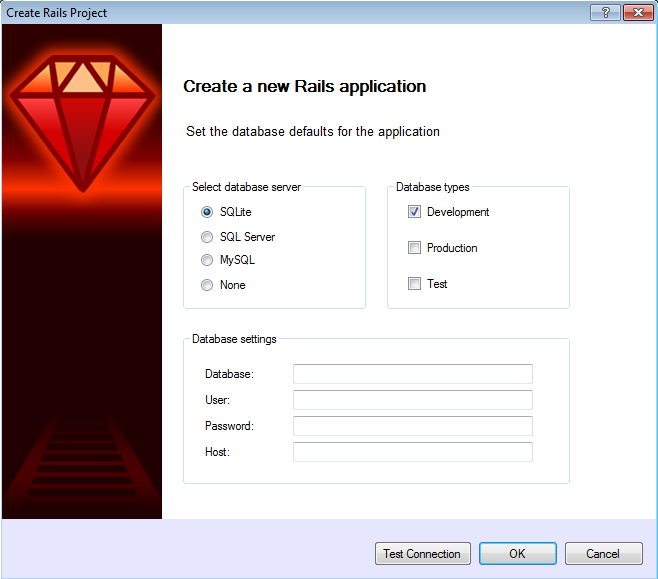
Task: Click the 'Password:' label
Action: (230, 426)
